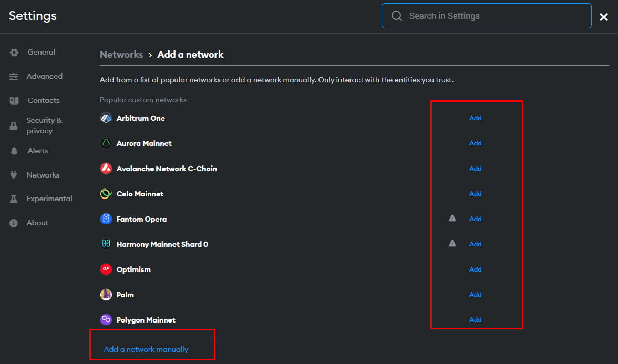
Task: Click the Arbitrum One logo
Action: (x=106, y=118)
